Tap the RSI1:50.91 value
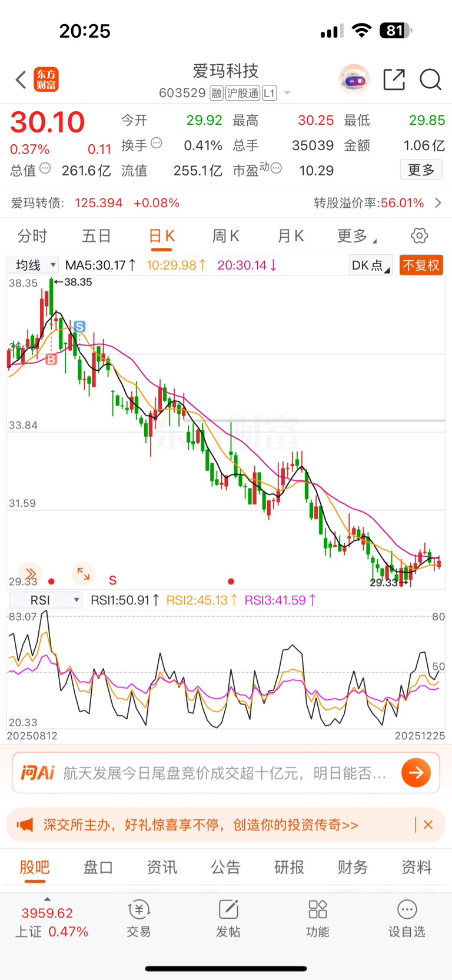The width and height of the screenshot is (452, 980). 125,600
